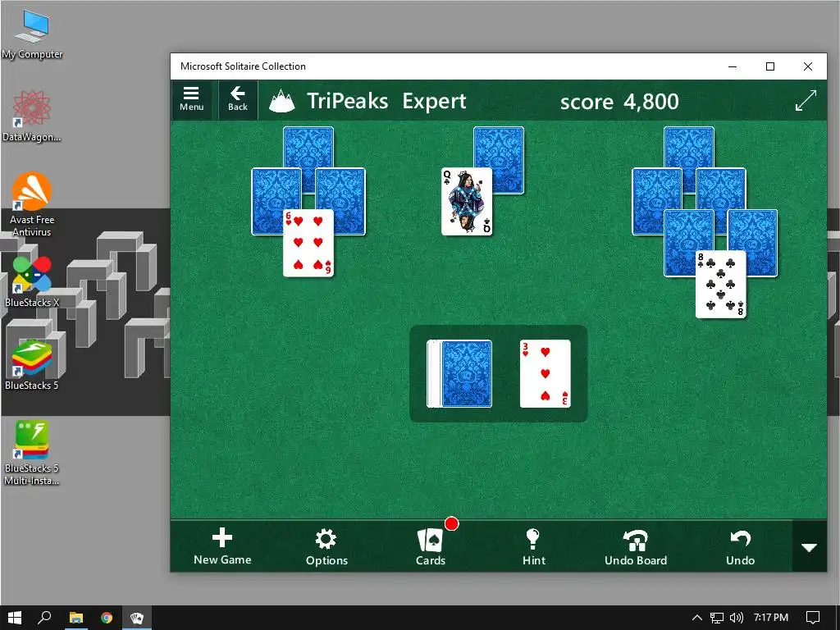Launch Avast Free Antivirus from the desktop
The height and width of the screenshot is (630, 840).
[32, 205]
